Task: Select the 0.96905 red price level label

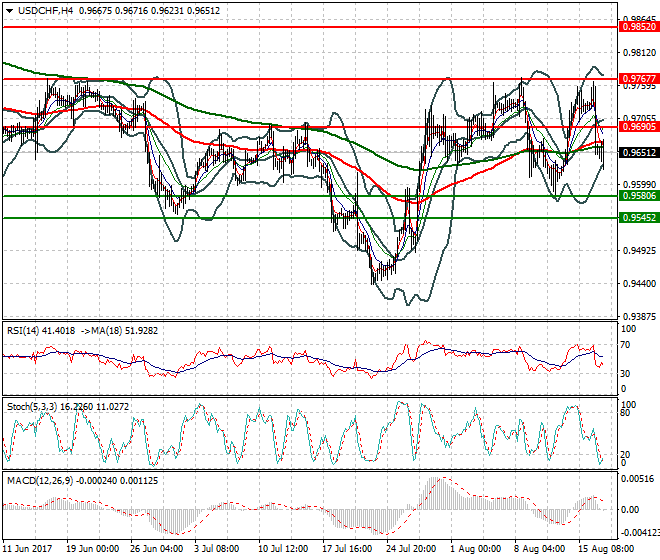Action: [639, 127]
